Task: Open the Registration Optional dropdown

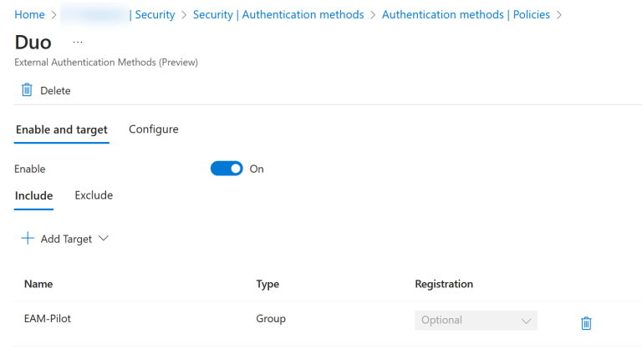Action: tap(475, 320)
